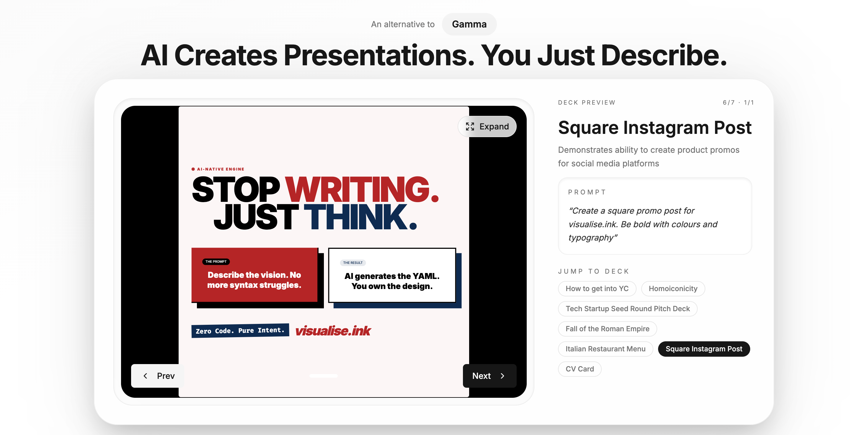The height and width of the screenshot is (435, 868).
Task: Select Fall of the Roman Empire deck
Action: tap(607, 329)
